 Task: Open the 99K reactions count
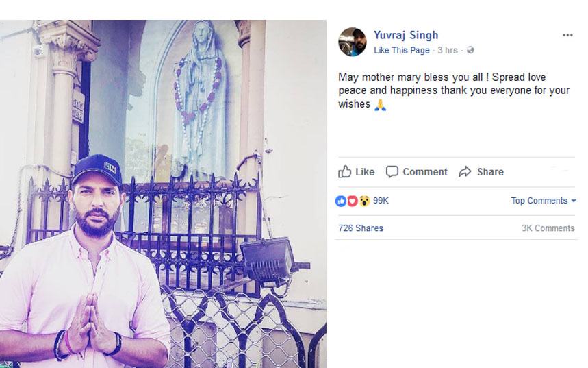381,201
